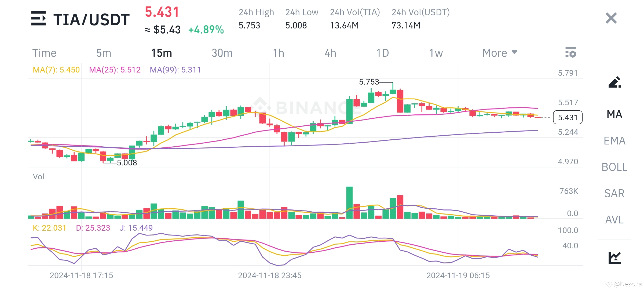644x290 pixels.
Task: Open the chart settings panel icon
Action: coord(571,53)
